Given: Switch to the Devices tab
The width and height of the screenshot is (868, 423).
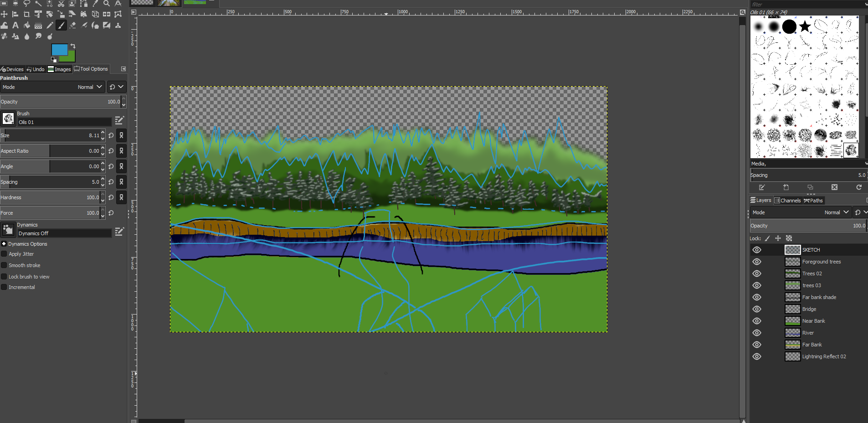Looking at the screenshot, I should (12, 69).
